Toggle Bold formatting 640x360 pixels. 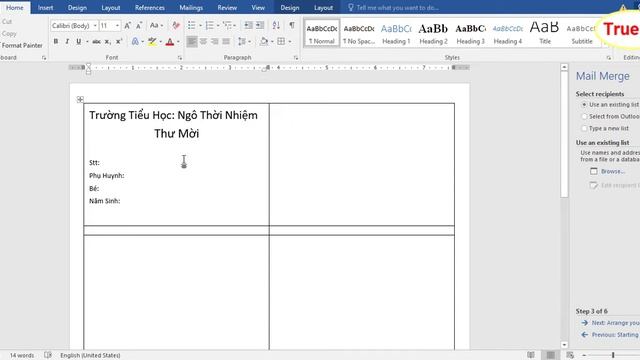(56, 41)
